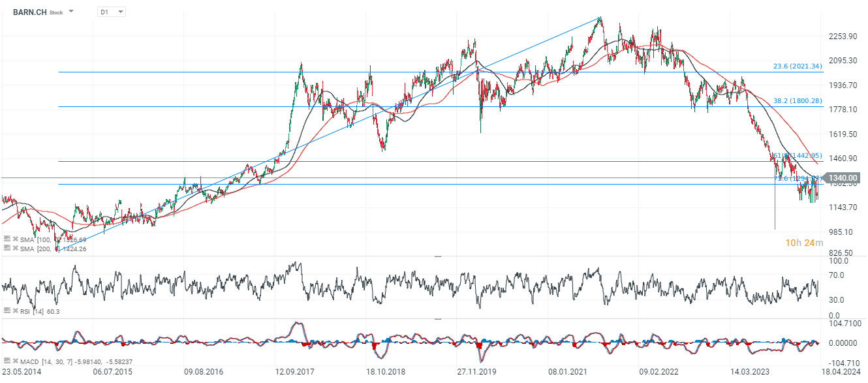Viewport: 868px width, 383px height.
Task: Click date axis label 12.09.2017
Action: pos(295,371)
